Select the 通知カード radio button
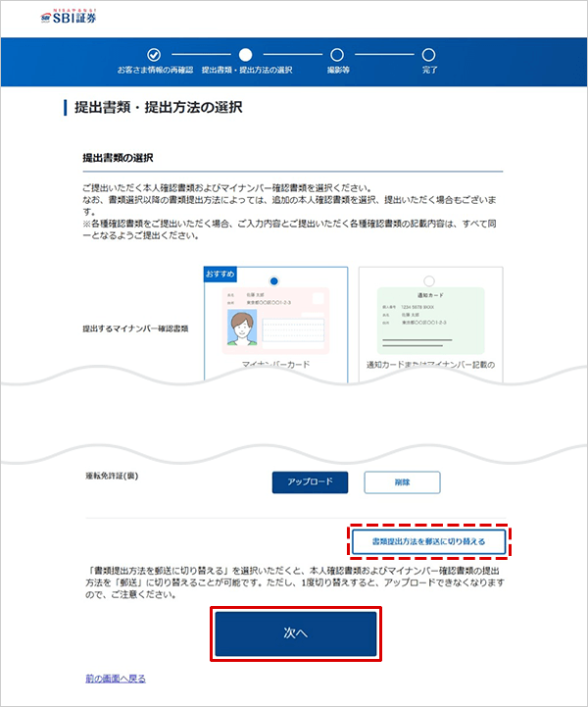The height and width of the screenshot is (707, 588). (x=429, y=280)
